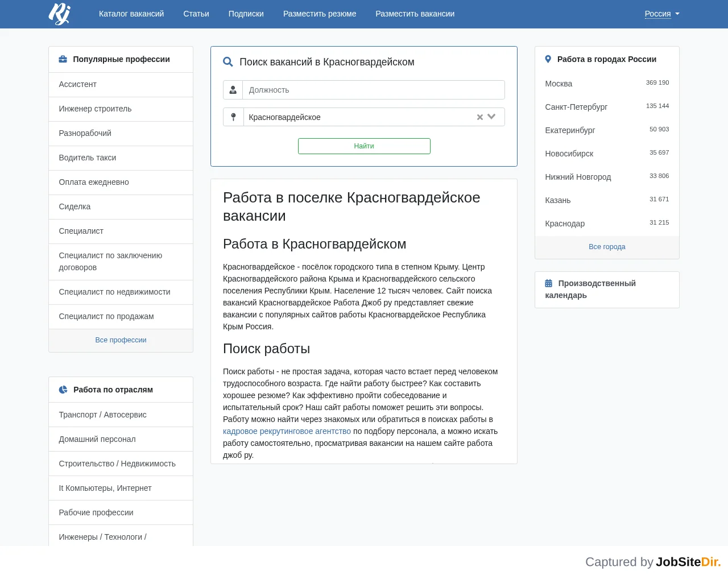Open Строительство / Недвижимость industry
The width and height of the screenshot is (728, 579).
[121, 464]
